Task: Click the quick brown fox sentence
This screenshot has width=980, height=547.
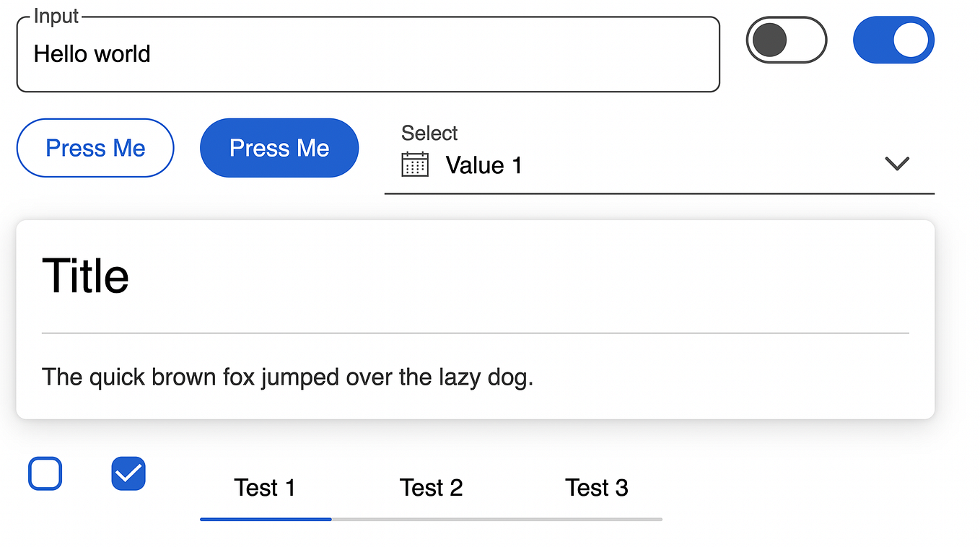Action: (287, 377)
